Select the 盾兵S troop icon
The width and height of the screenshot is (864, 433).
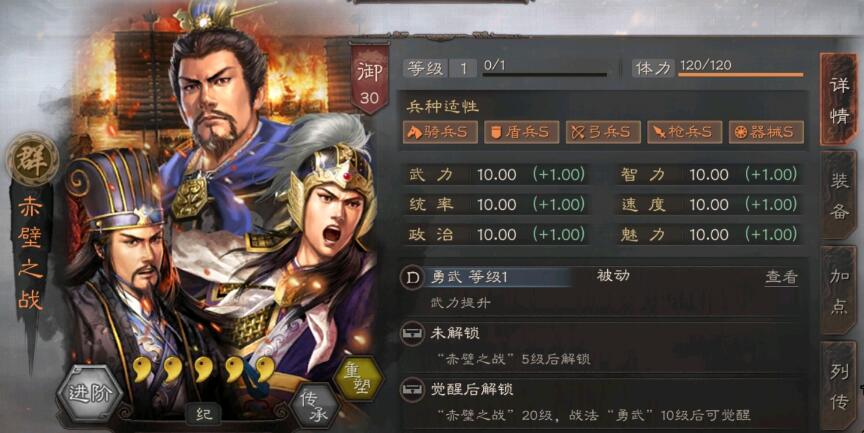pyautogui.click(x=521, y=132)
